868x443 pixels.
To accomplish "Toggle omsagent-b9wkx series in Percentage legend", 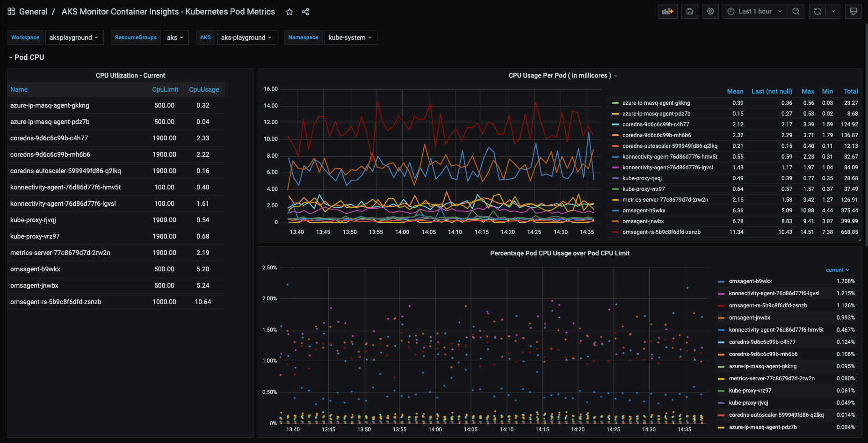I will pyautogui.click(x=750, y=281).
